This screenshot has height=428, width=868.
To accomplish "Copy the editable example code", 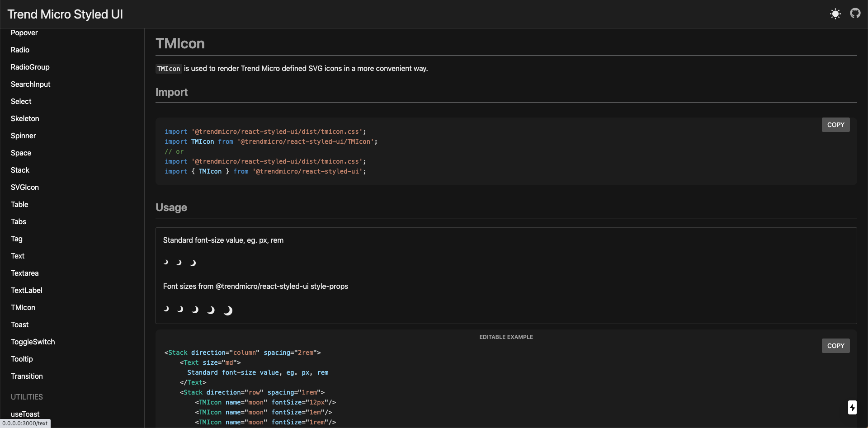I will [835, 345].
